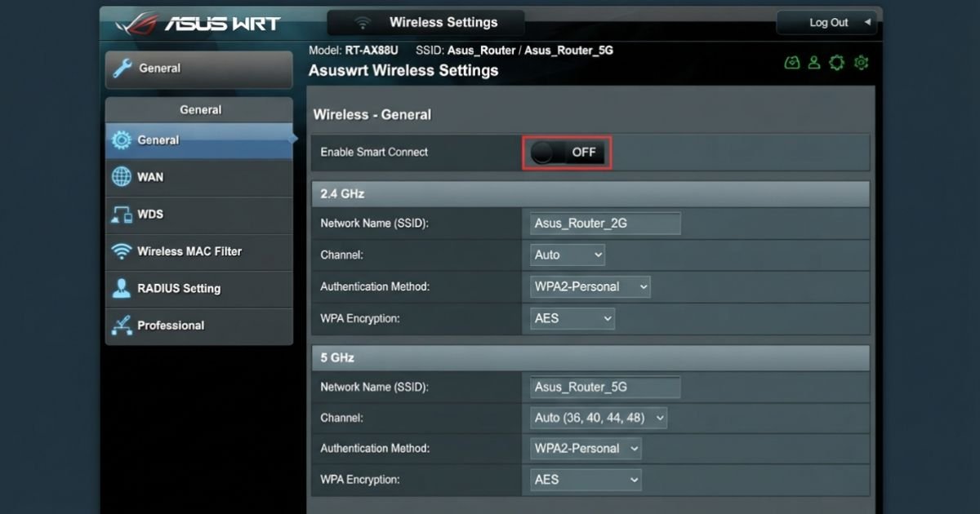This screenshot has width=980, height=514.
Task: Open the 5 GHz Authentication Method dropdown
Action: pos(586,448)
